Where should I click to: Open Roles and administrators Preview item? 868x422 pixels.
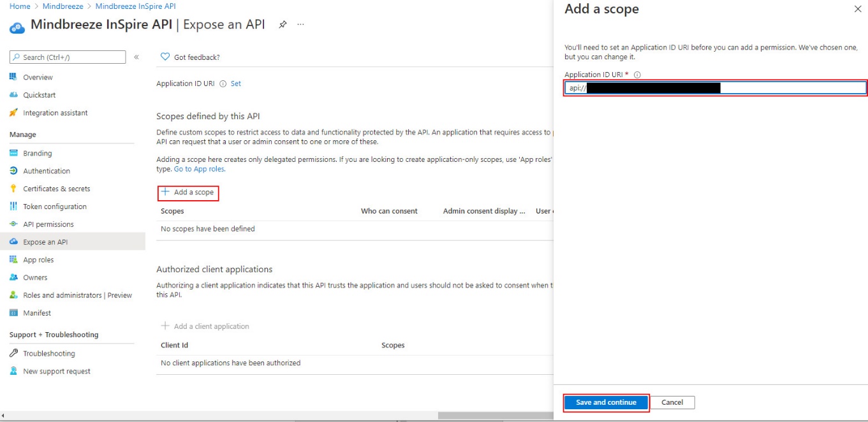[78, 295]
